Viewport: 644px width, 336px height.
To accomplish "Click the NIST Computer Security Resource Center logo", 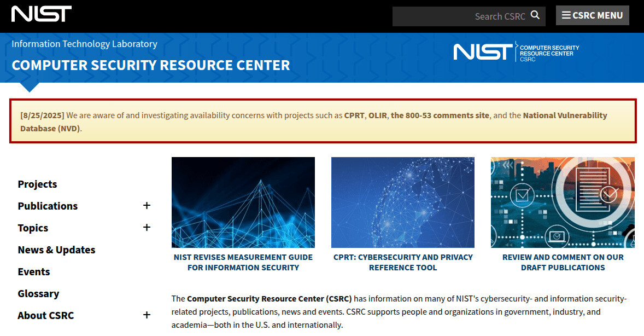I will pos(516,53).
